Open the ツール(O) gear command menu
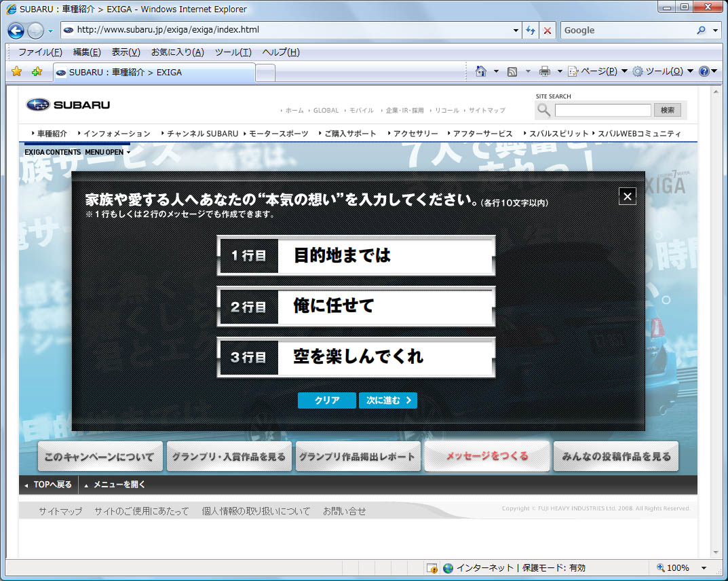 (663, 71)
